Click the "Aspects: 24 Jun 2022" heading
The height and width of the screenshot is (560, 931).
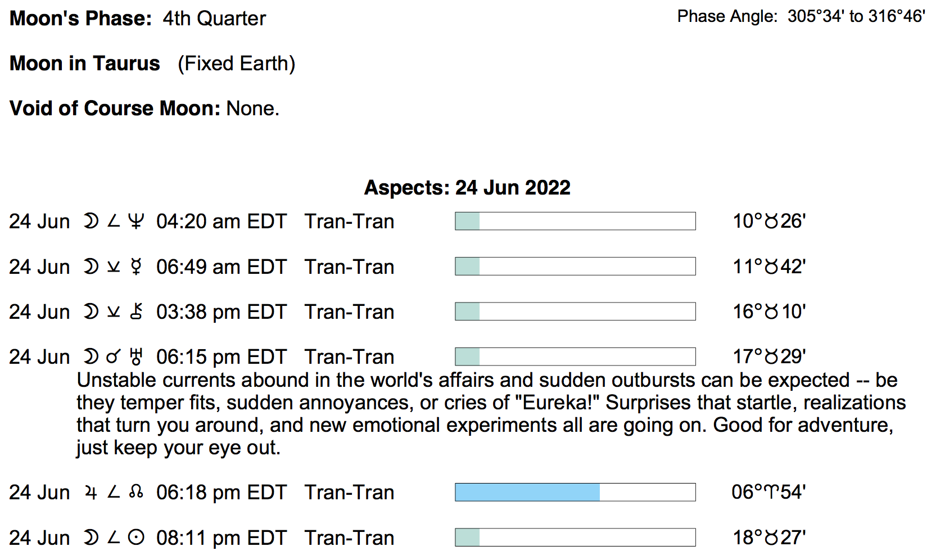coord(467,188)
